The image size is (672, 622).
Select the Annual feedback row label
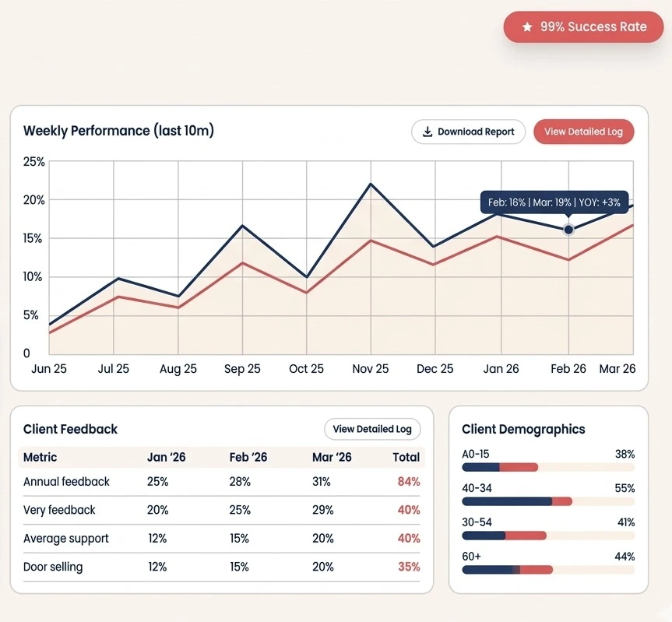66,482
